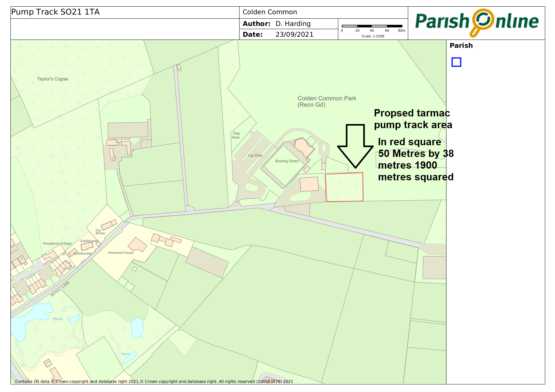
Task: Click the Colden Common heading cell
Action: [x=270, y=12]
